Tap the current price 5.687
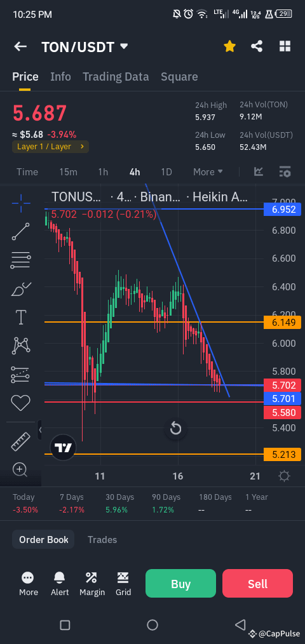The width and height of the screenshot is (305, 644). tap(39, 113)
